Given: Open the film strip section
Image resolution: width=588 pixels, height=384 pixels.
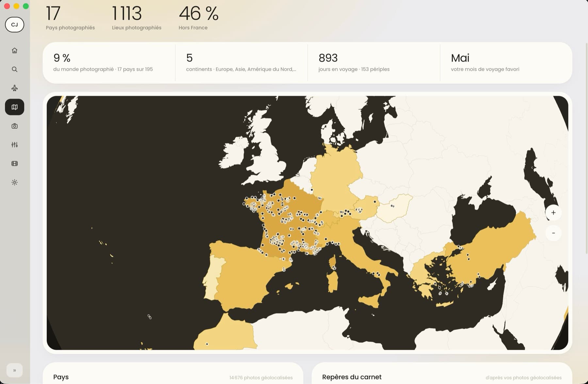Looking at the screenshot, I should tap(14, 164).
